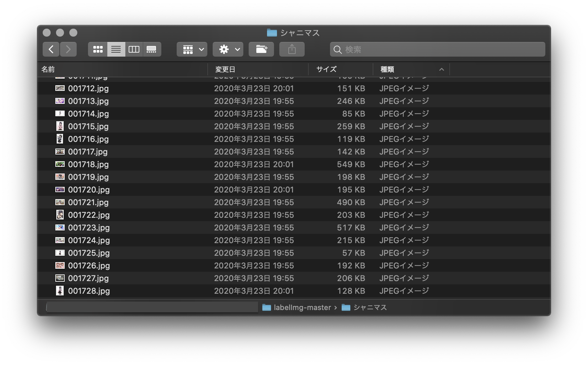
Task: Open labelImg-master in the path bar
Action: pos(297,307)
